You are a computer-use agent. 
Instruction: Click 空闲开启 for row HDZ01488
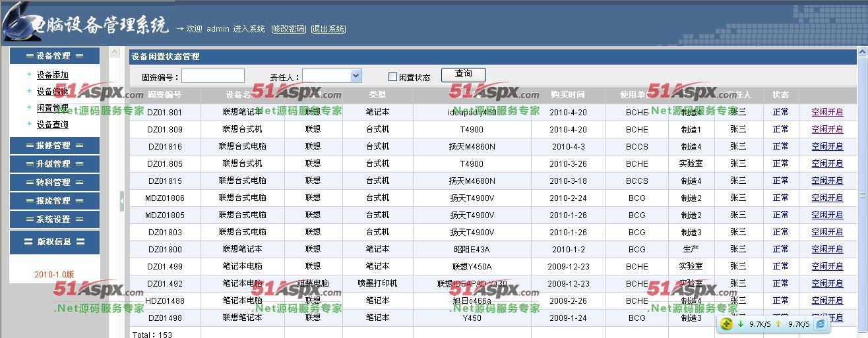[827, 300]
